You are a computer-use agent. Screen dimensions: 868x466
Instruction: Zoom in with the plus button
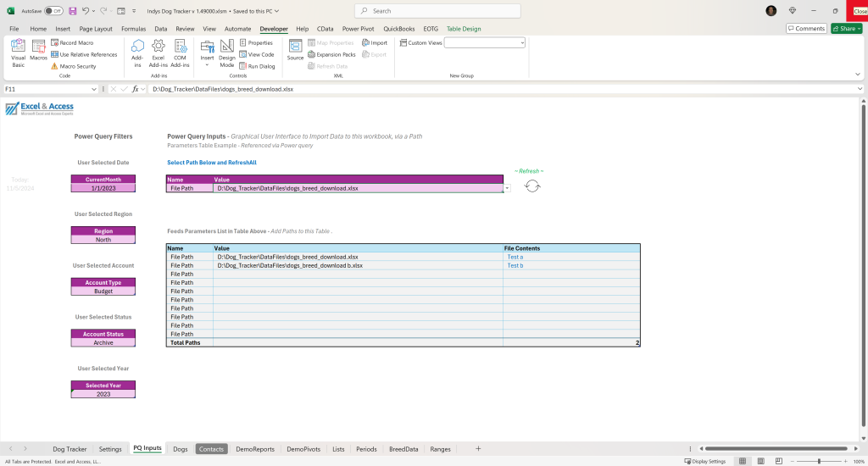pos(845,461)
